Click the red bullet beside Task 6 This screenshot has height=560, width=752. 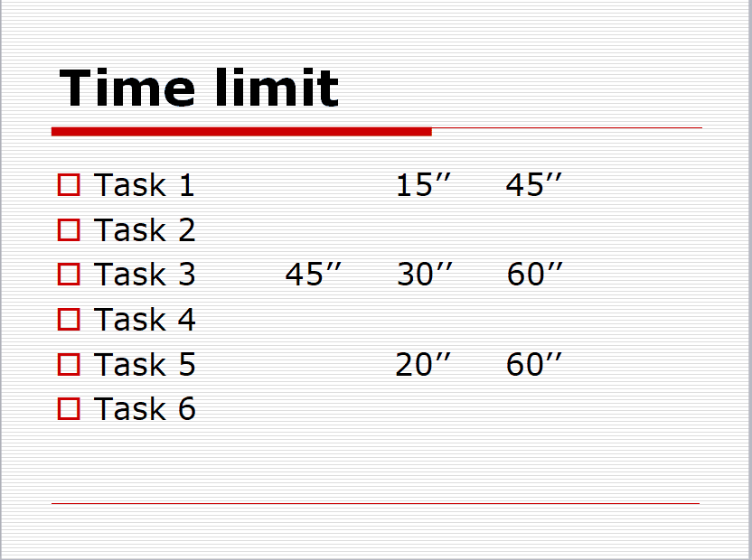coord(69,409)
